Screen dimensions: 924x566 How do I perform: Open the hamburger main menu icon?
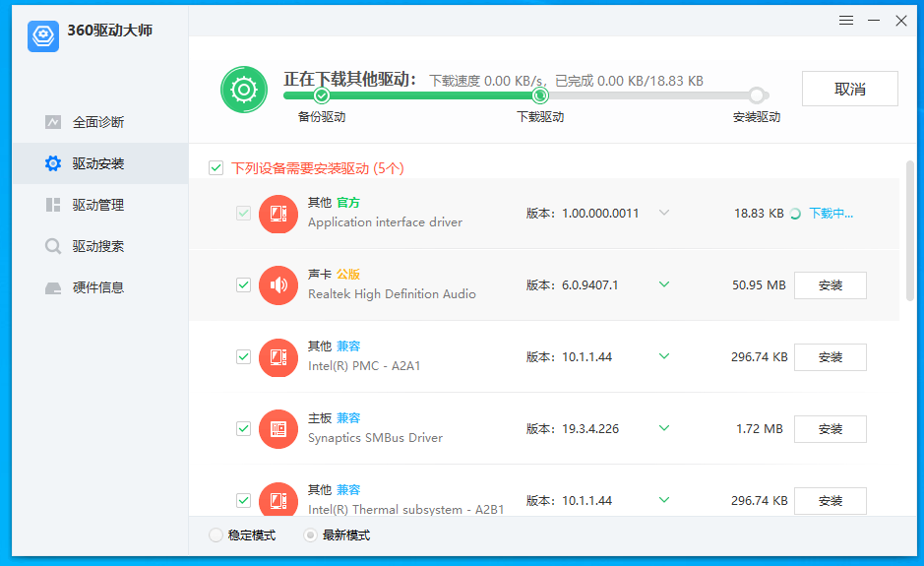[x=846, y=21]
